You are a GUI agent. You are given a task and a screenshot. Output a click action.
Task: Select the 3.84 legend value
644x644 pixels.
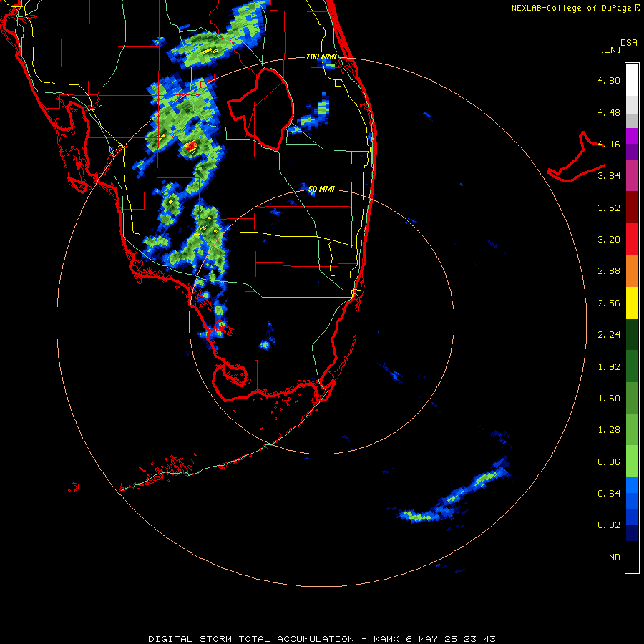(609, 176)
